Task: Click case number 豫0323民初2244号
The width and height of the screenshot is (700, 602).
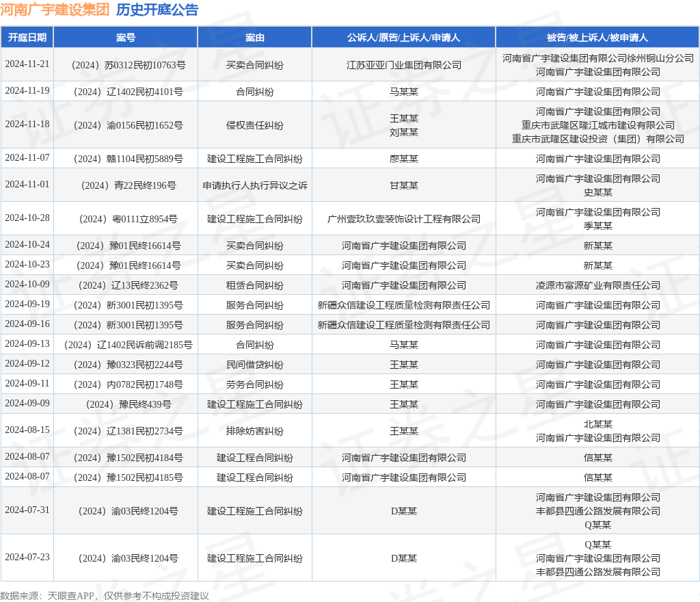Action: [129, 365]
